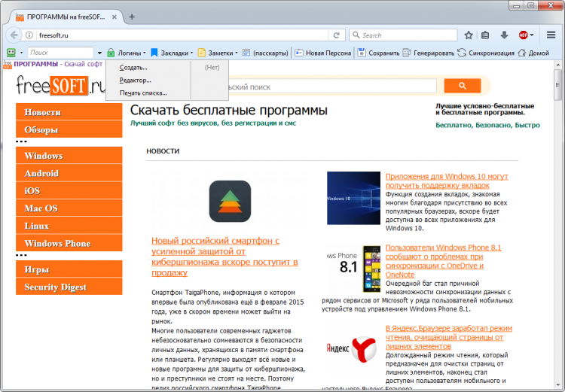This screenshot has height=392, width=565.
Task: Open new tab with plus icon
Action: click(x=132, y=17)
